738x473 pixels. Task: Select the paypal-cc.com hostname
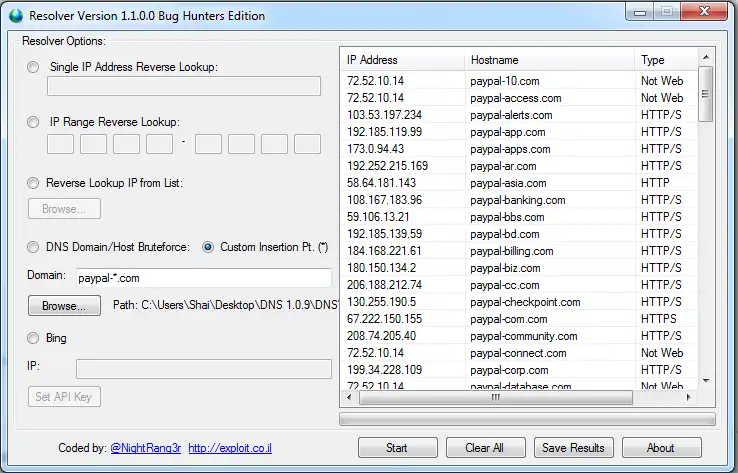click(505, 284)
